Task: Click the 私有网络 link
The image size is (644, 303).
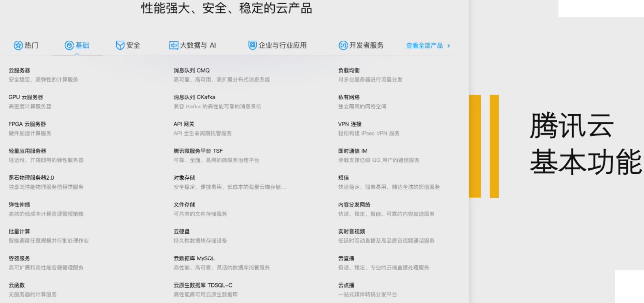Action: (349, 97)
